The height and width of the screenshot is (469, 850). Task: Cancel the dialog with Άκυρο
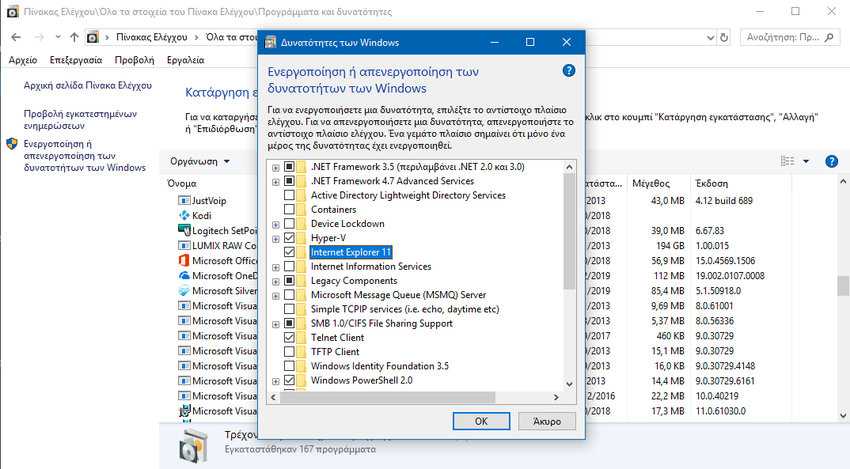pos(547,421)
